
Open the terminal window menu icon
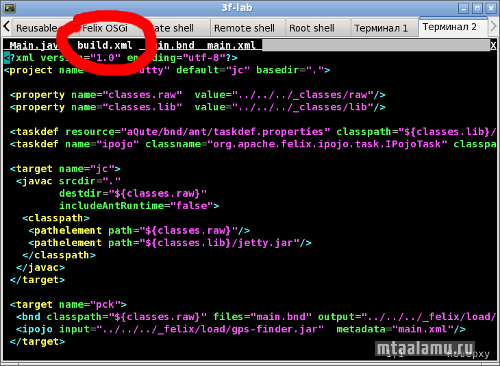click(x=9, y=8)
